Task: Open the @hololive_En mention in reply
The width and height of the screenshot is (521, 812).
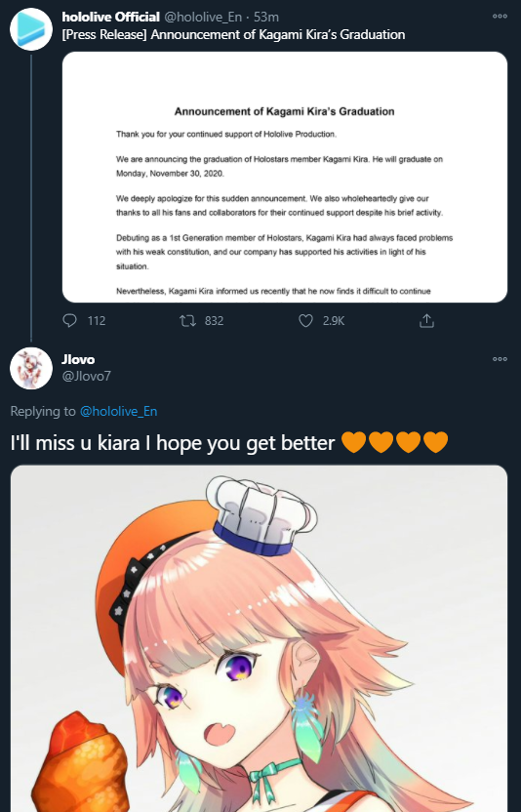Action: (x=119, y=411)
